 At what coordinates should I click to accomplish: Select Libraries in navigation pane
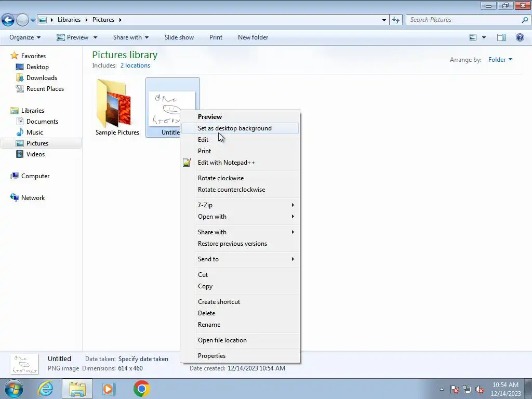click(33, 111)
